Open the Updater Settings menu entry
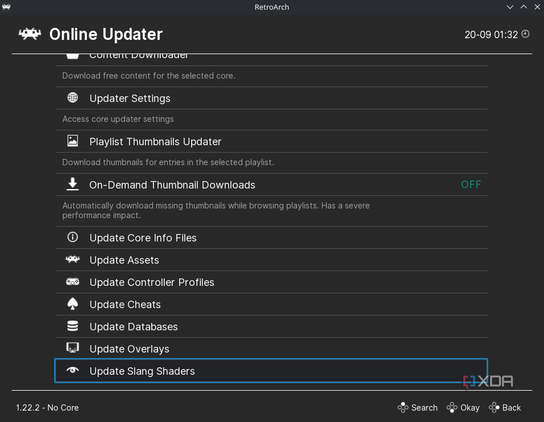544x422 pixels. pyautogui.click(x=272, y=98)
